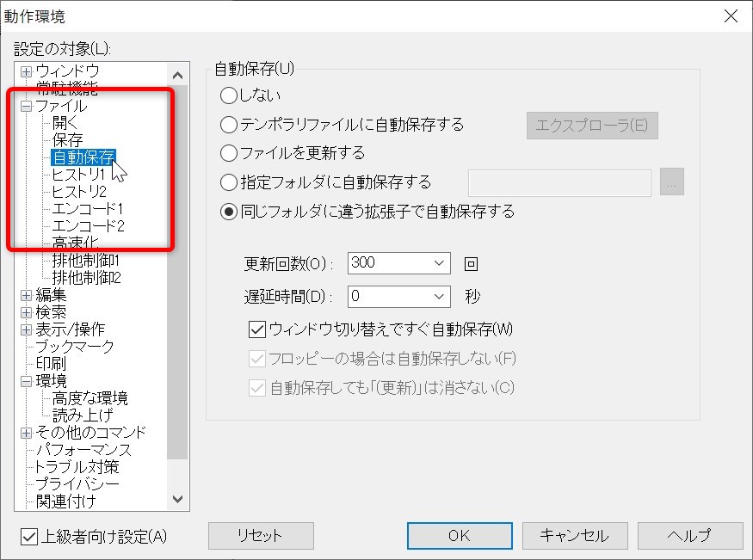The image size is (753, 560).
Task: Select the 環境 tree label
Action: [x=51, y=381]
